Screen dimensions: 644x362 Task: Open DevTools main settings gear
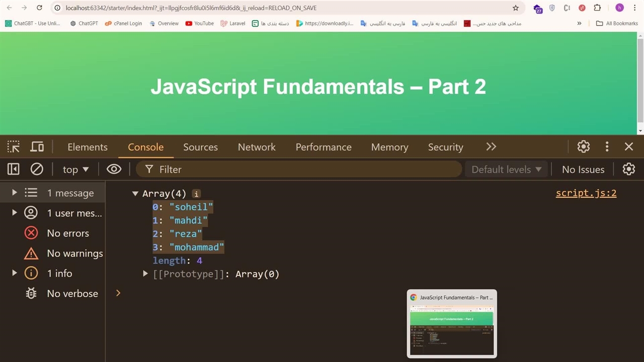583,147
